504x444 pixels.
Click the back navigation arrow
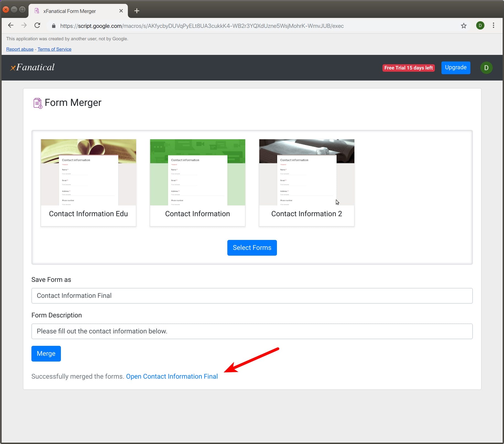[10, 25]
